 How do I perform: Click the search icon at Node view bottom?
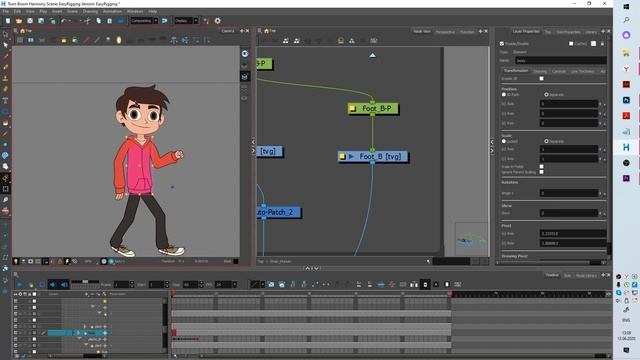(x=428, y=261)
